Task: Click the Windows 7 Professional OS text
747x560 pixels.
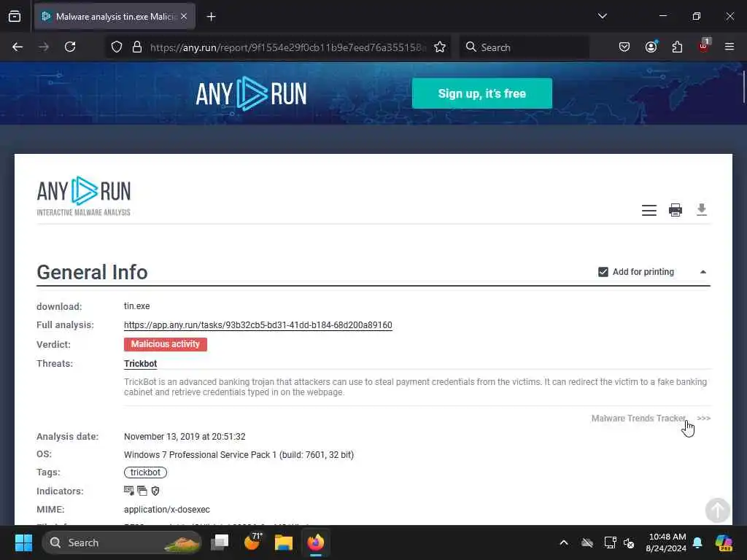Action: coord(239,455)
